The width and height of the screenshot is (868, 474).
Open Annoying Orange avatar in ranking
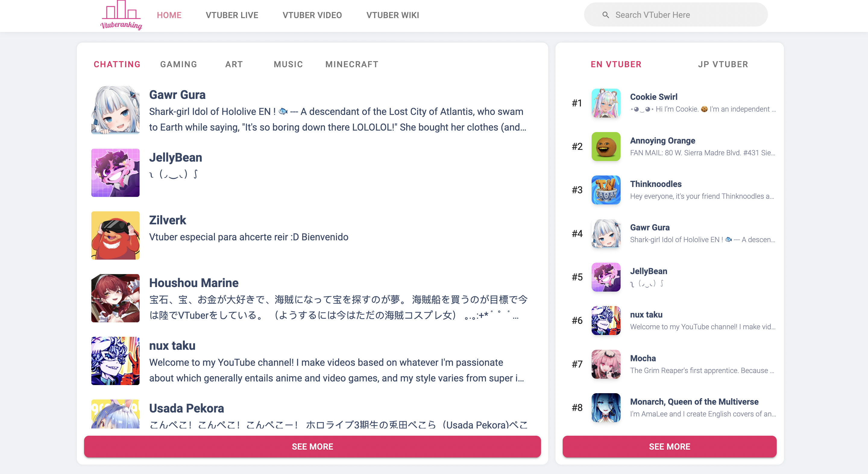606,146
